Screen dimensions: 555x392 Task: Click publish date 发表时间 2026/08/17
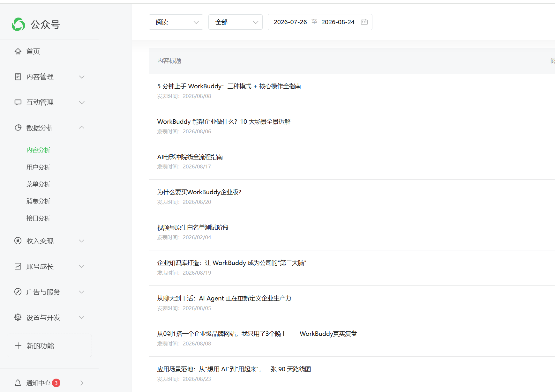coord(184,166)
